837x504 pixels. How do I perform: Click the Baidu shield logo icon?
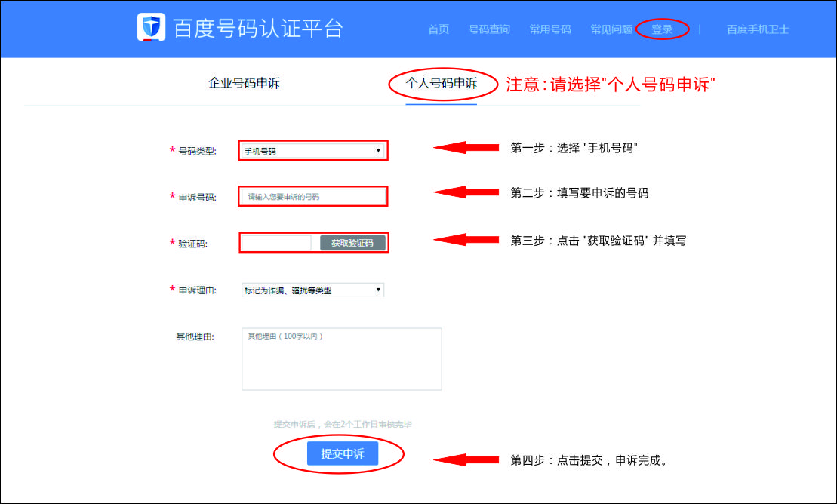151,27
